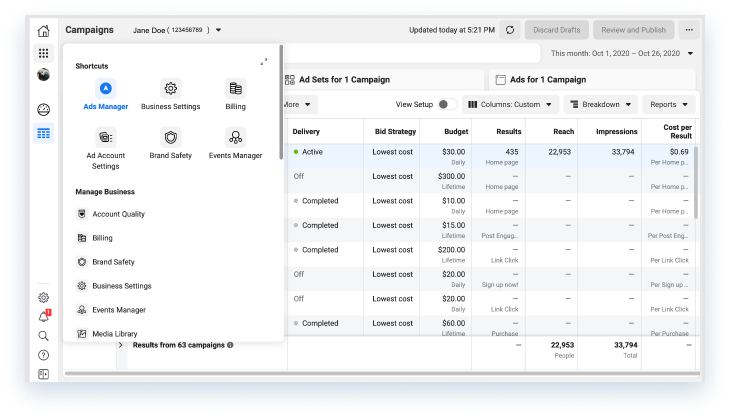The width and height of the screenshot is (730, 417).
Task: Switch to Ads for 1 Campaign tab
Action: pyautogui.click(x=592, y=80)
